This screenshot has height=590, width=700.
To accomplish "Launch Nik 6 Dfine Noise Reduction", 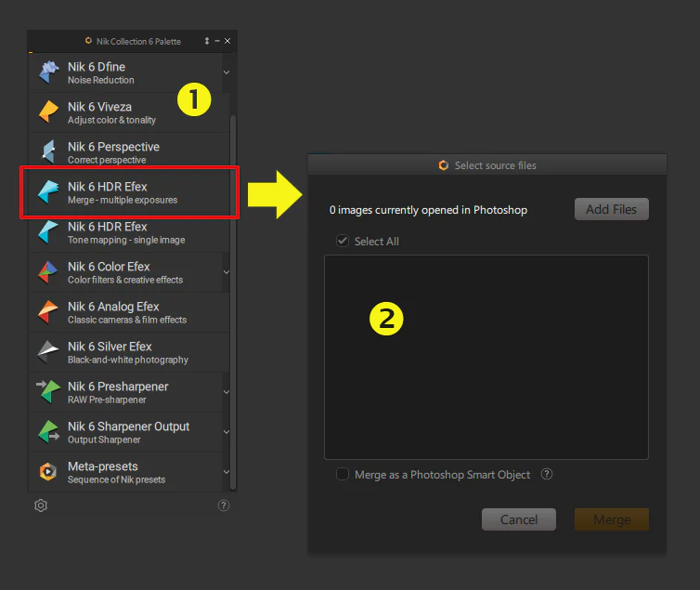I will (125, 72).
